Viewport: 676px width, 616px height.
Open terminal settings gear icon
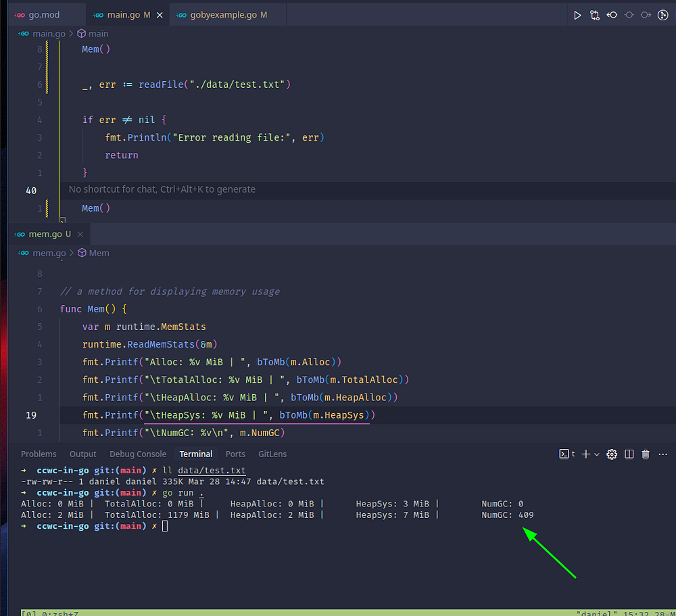click(612, 454)
